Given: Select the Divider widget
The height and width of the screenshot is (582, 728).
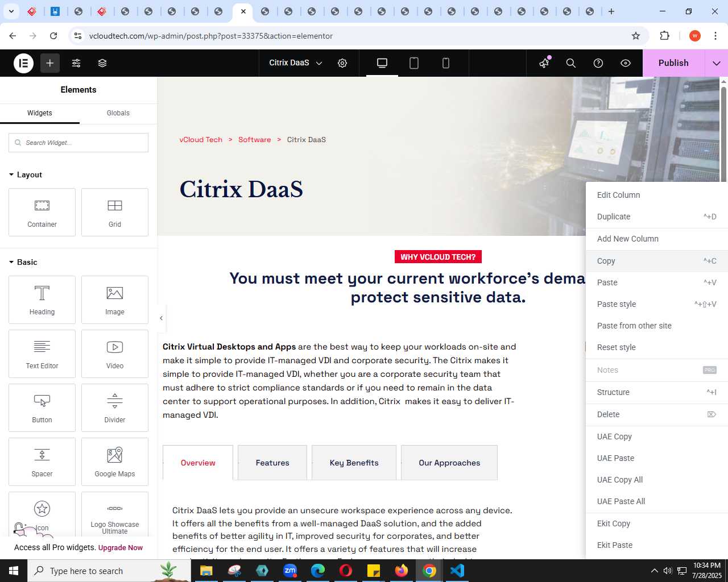Looking at the screenshot, I should [115, 408].
